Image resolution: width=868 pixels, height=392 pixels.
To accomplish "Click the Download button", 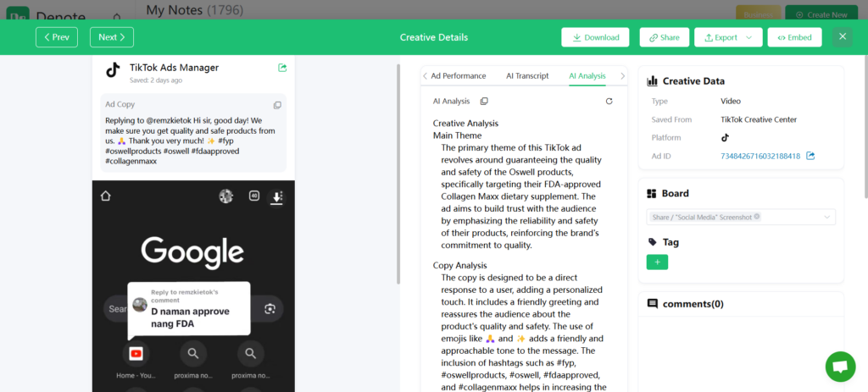I will 595,37.
